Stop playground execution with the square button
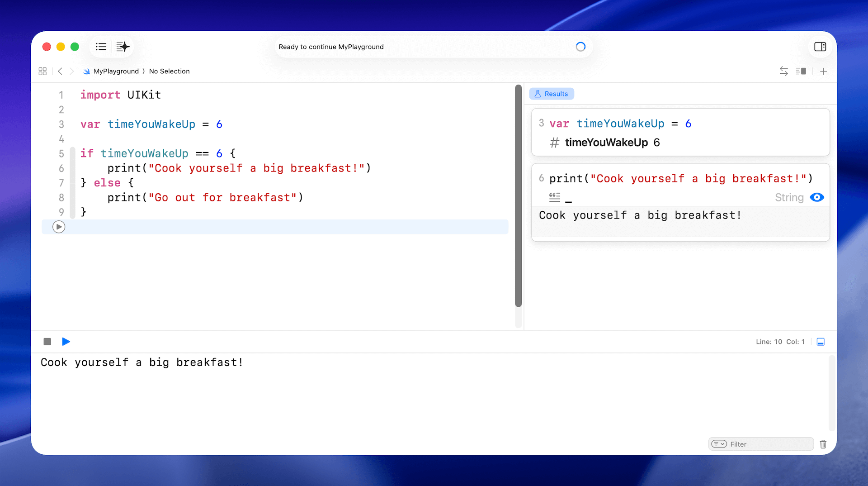 [x=47, y=342]
